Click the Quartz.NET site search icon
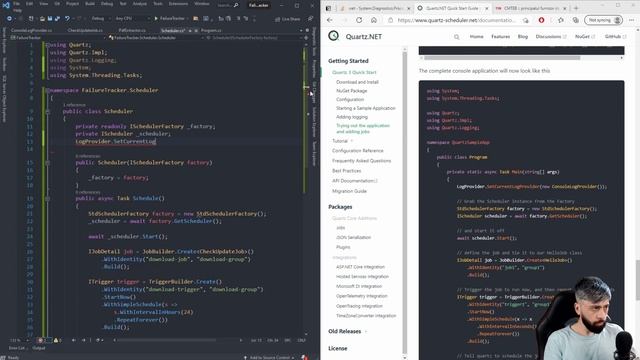The width and height of the screenshot is (640, 360). 456,37
